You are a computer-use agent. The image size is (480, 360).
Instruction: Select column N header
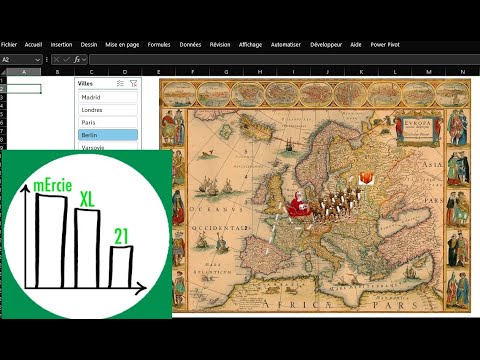463,72
